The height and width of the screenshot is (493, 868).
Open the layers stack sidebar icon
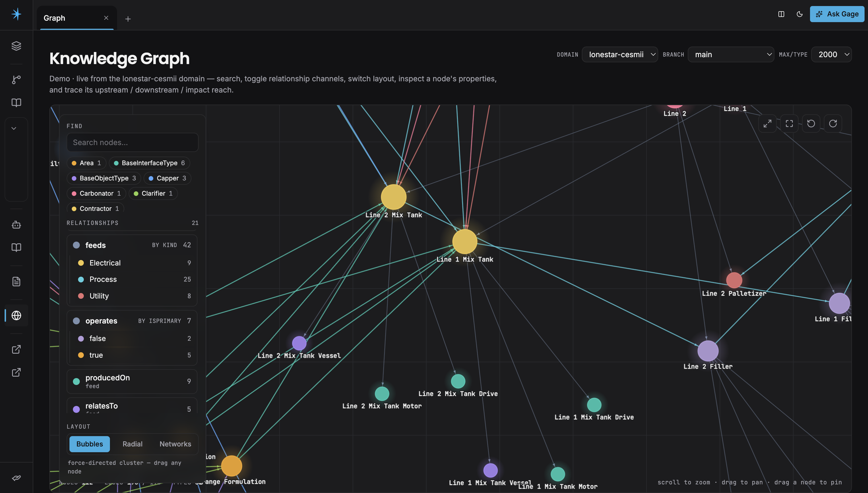16,46
